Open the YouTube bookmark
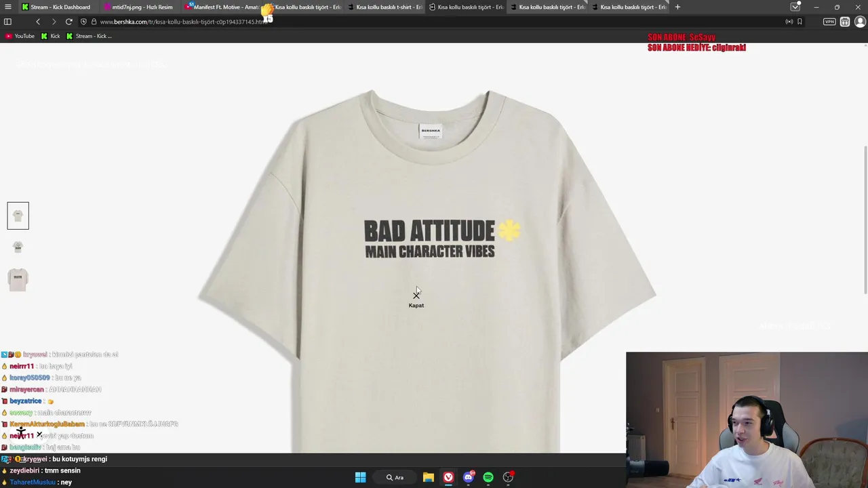 click(x=20, y=36)
